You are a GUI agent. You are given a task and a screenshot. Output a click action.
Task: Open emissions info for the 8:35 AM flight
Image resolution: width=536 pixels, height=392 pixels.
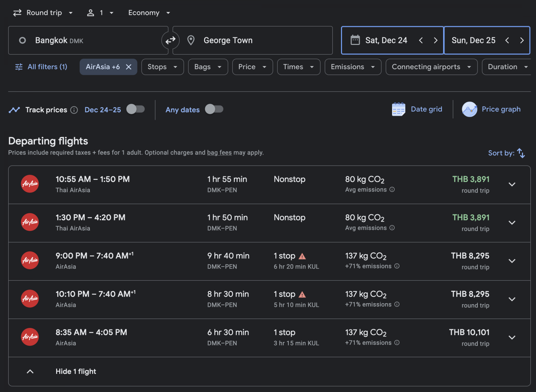(397, 343)
